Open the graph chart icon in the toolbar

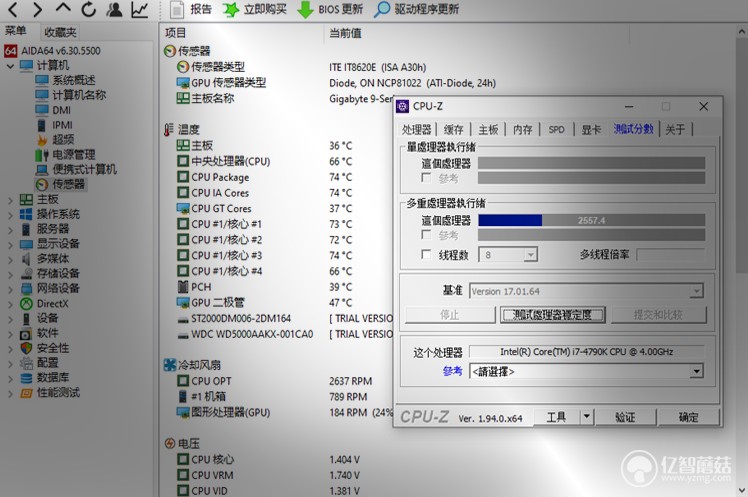pos(140,10)
